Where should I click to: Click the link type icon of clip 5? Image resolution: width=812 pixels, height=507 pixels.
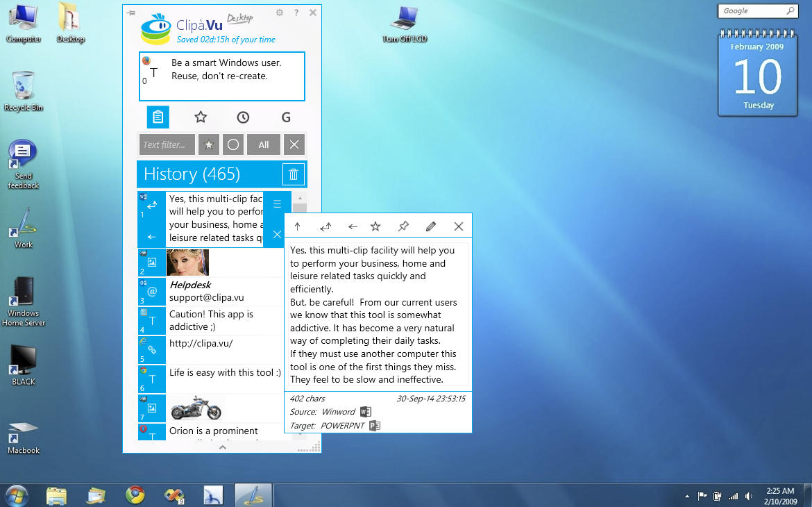point(152,350)
